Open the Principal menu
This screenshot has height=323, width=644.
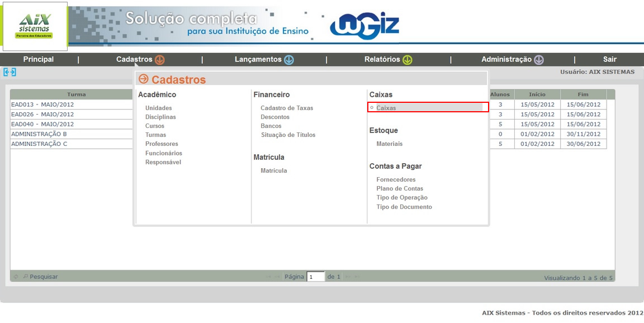pos(39,59)
